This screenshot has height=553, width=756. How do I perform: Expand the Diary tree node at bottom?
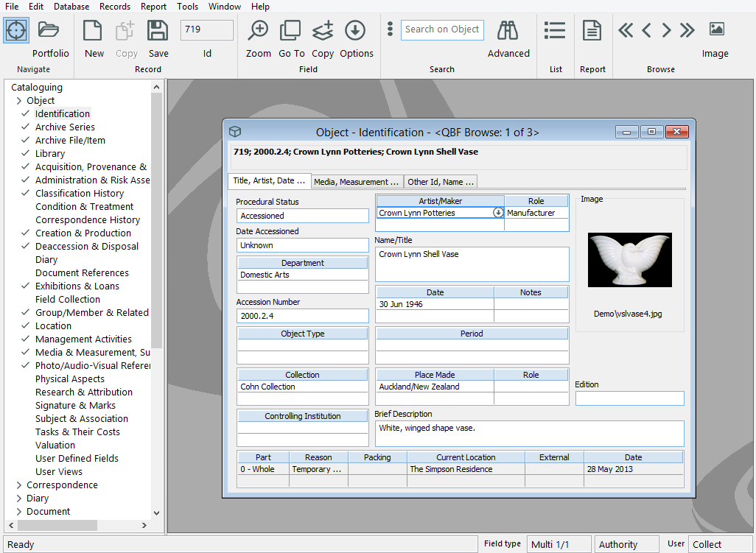pyautogui.click(x=19, y=498)
